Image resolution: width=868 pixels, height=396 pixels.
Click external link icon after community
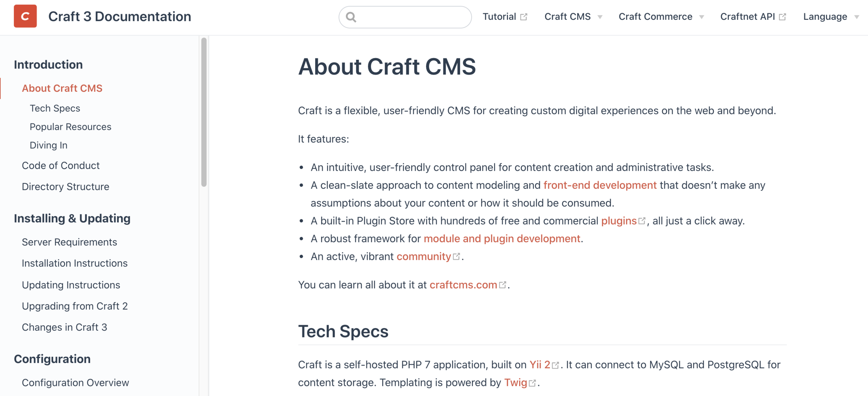456,256
